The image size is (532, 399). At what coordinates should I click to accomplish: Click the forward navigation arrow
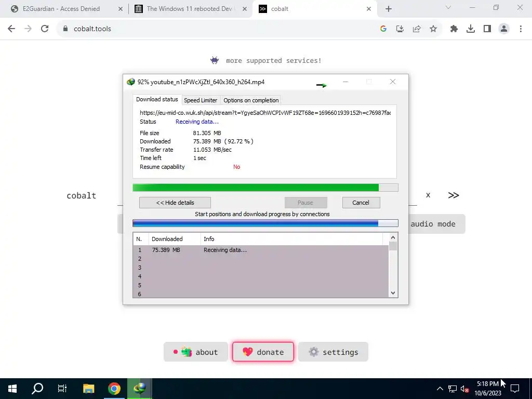[28, 29]
